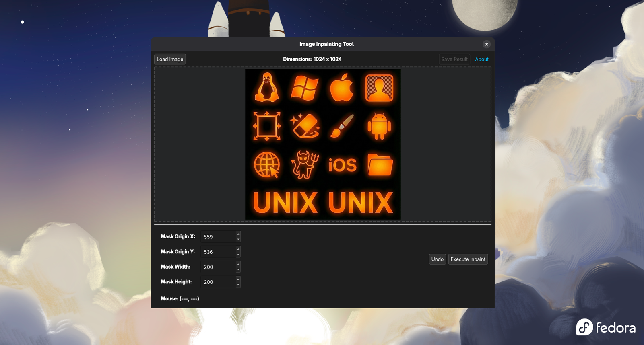Click the left UNIX word in image
The image size is (644, 345).
[x=285, y=202]
